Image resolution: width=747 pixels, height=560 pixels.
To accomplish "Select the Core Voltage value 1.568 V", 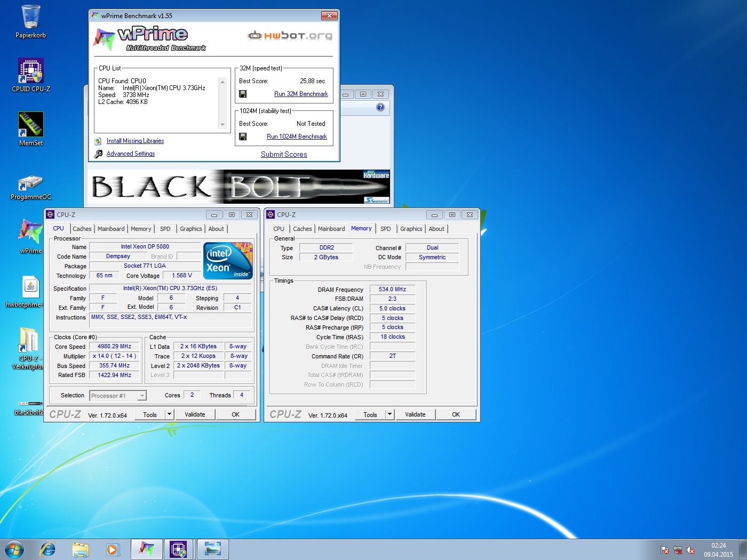I will [x=182, y=276].
